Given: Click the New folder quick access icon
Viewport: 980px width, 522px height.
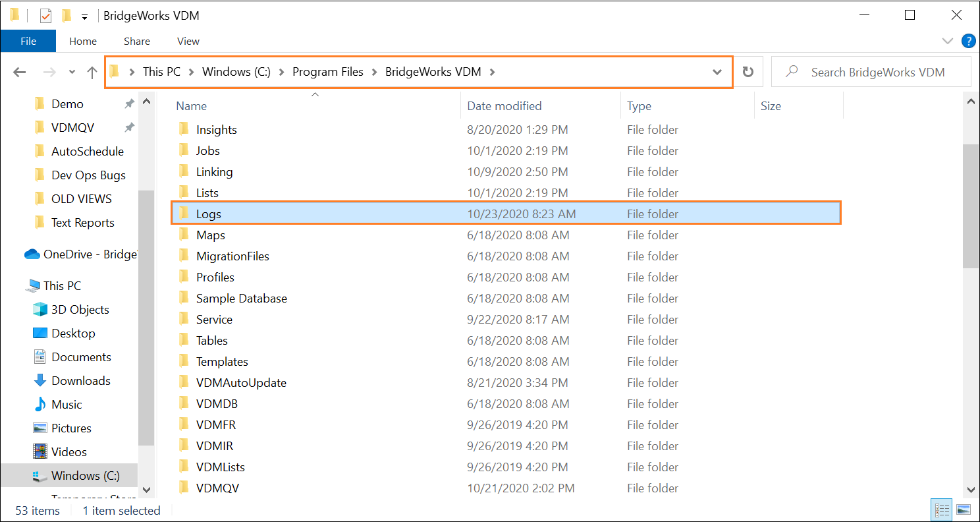Looking at the screenshot, I should click(x=66, y=15).
